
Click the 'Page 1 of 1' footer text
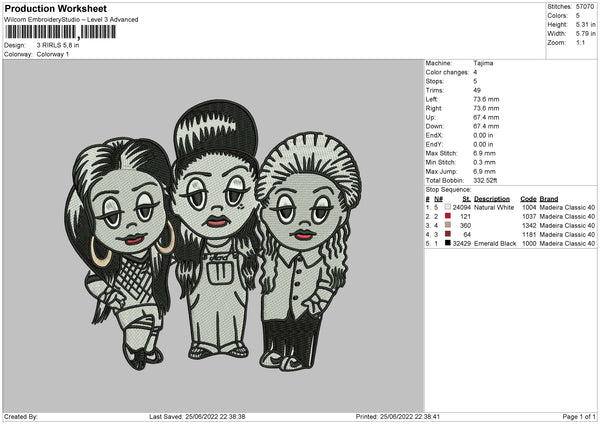click(x=579, y=416)
